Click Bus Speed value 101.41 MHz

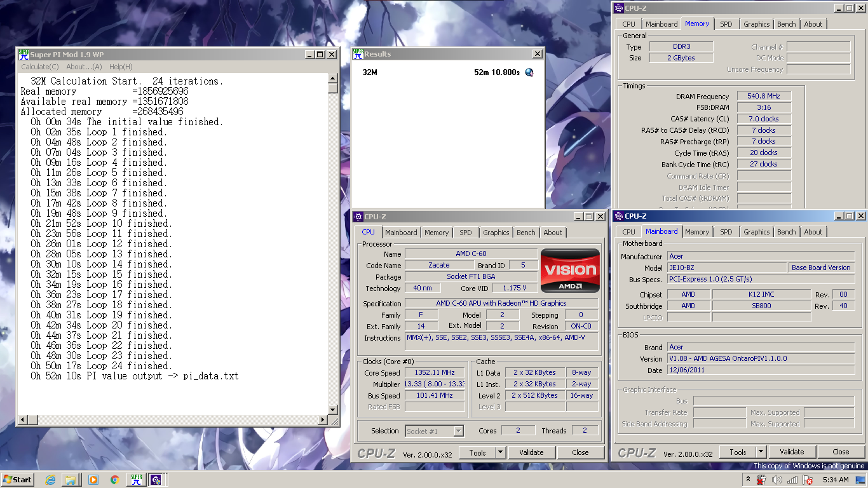(435, 395)
